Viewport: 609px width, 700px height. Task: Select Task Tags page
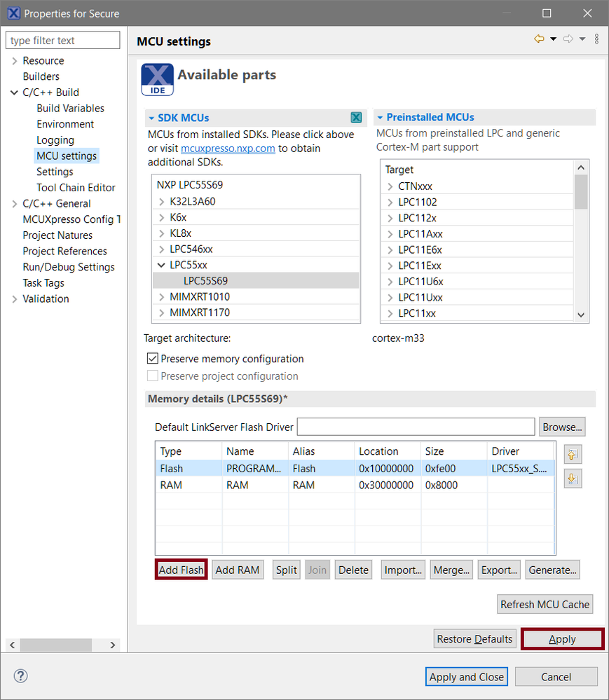coord(43,283)
